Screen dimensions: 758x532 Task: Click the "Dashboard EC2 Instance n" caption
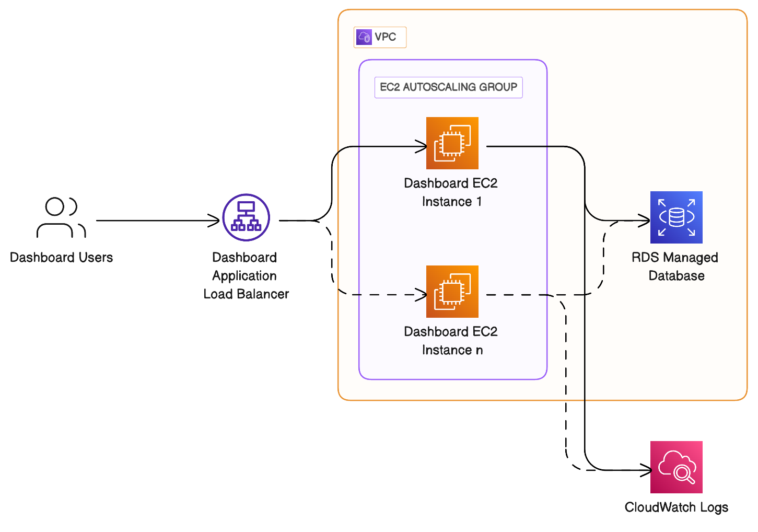(x=451, y=341)
